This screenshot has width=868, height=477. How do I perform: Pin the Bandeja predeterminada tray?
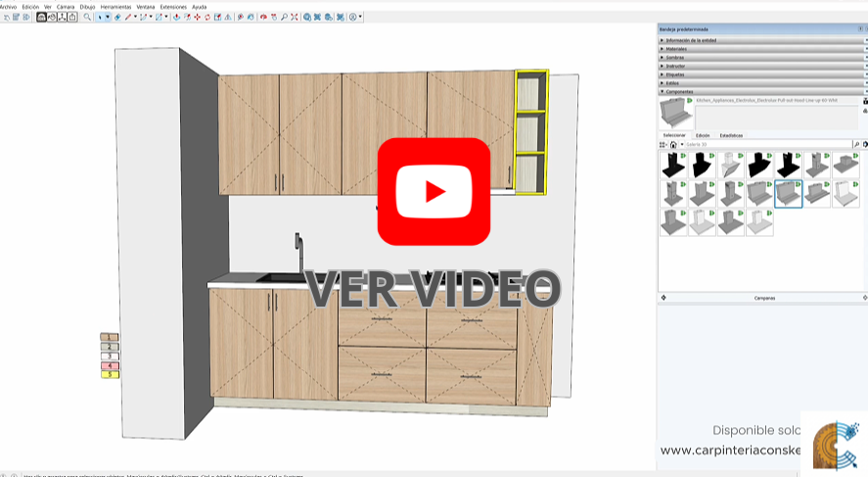860,28
